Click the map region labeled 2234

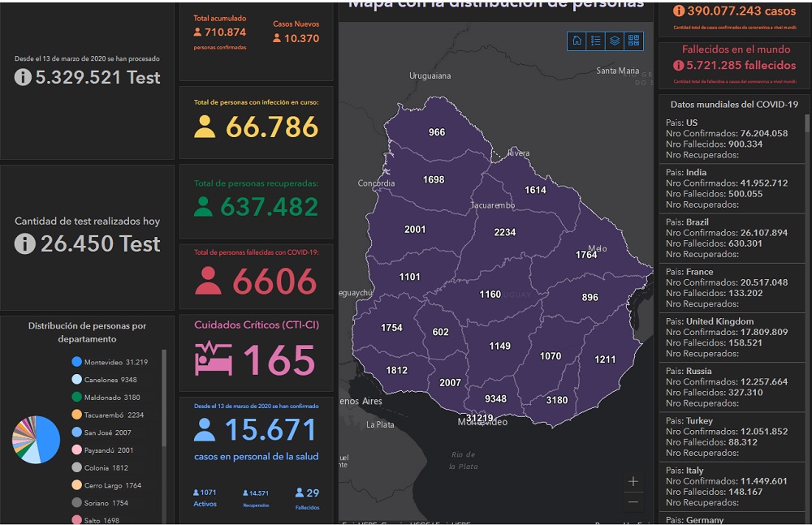[x=504, y=232]
